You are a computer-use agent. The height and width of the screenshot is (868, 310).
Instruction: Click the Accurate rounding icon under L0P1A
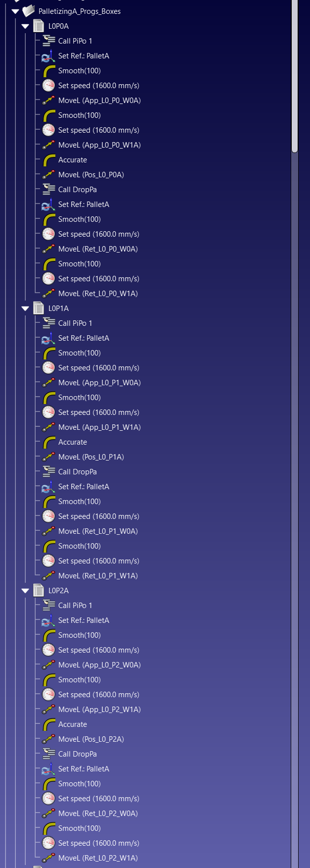[x=48, y=442]
